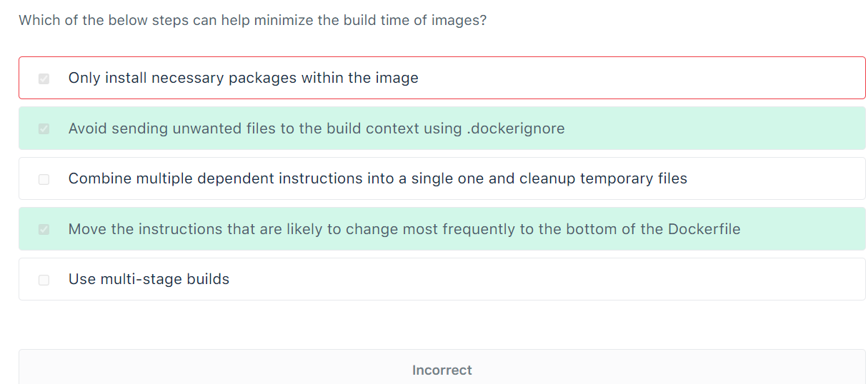Click the word 'images?' in the question

(461, 20)
